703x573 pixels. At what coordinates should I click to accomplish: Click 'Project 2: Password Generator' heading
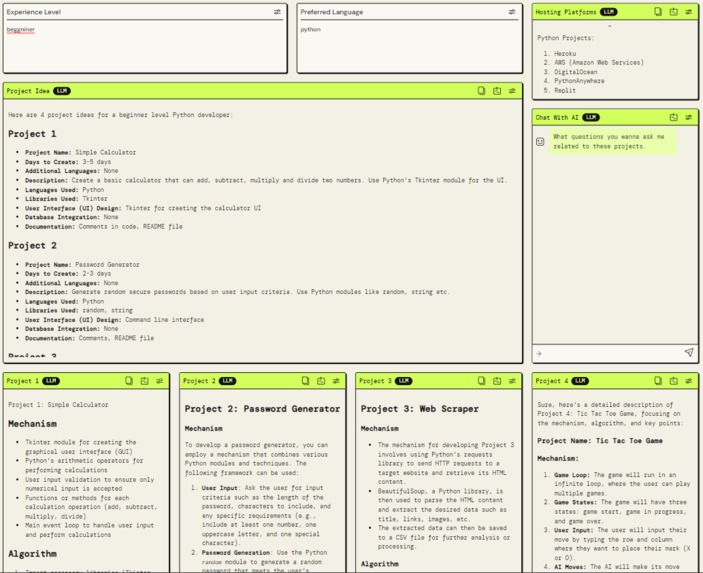coord(262,409)
